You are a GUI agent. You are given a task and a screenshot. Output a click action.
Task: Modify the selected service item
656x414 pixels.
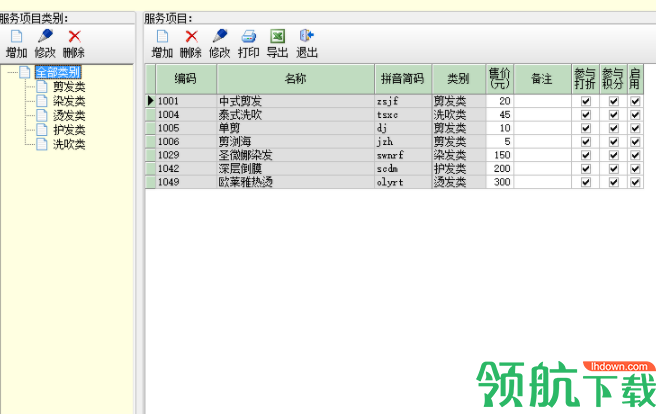(x=220, y=43)
